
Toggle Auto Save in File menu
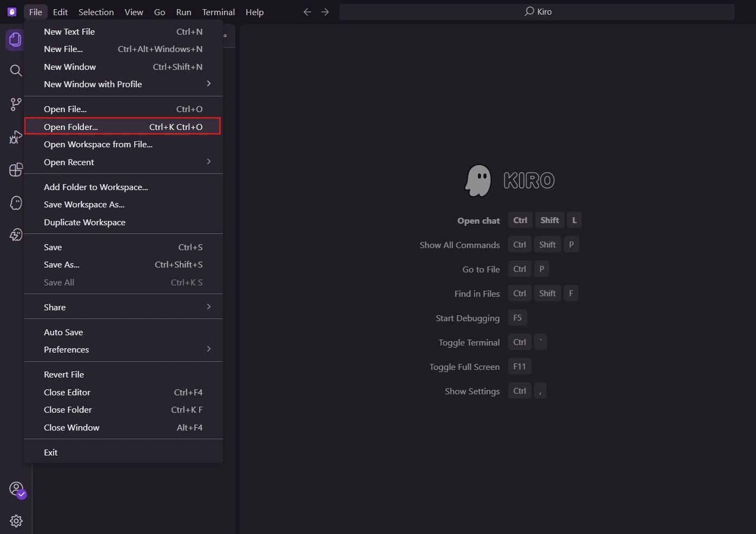point(123,332)
